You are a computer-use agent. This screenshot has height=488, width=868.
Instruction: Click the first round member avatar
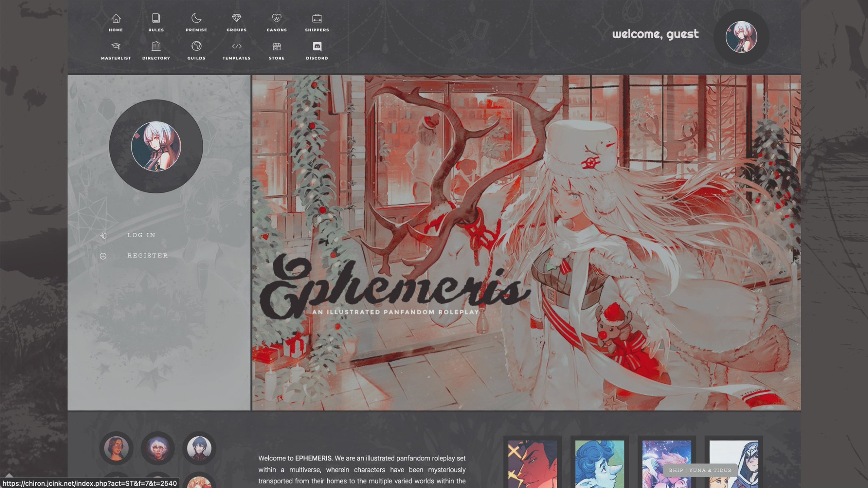116,448
